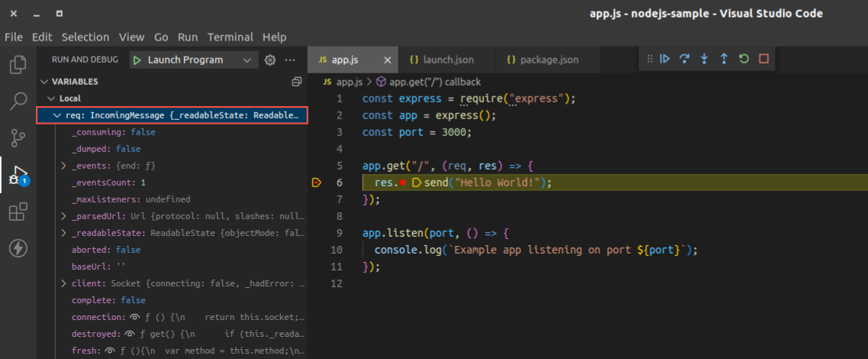868x359 pixels.
Task: Click the eye icon next to connection
Action: [134, 318]
